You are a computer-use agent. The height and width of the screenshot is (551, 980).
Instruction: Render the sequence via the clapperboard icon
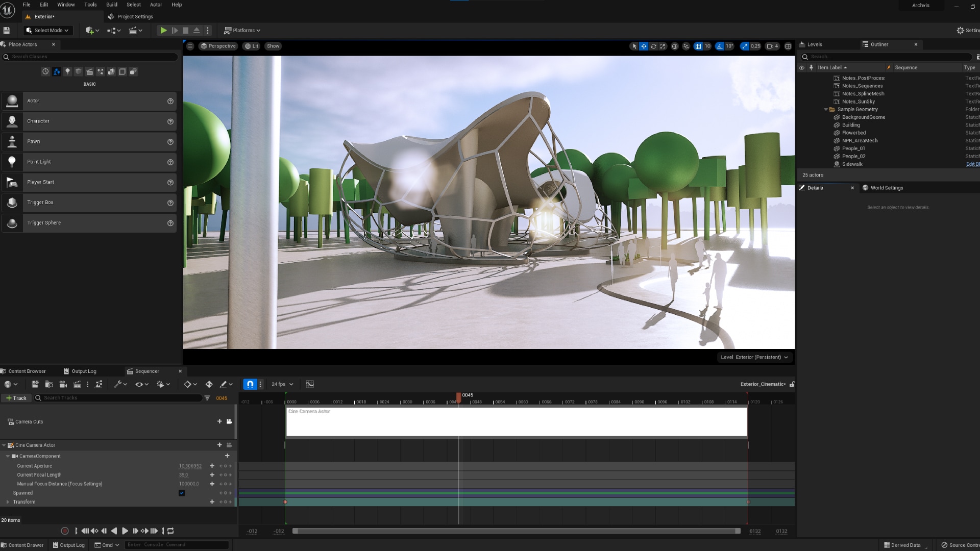(x=77, y=384)
